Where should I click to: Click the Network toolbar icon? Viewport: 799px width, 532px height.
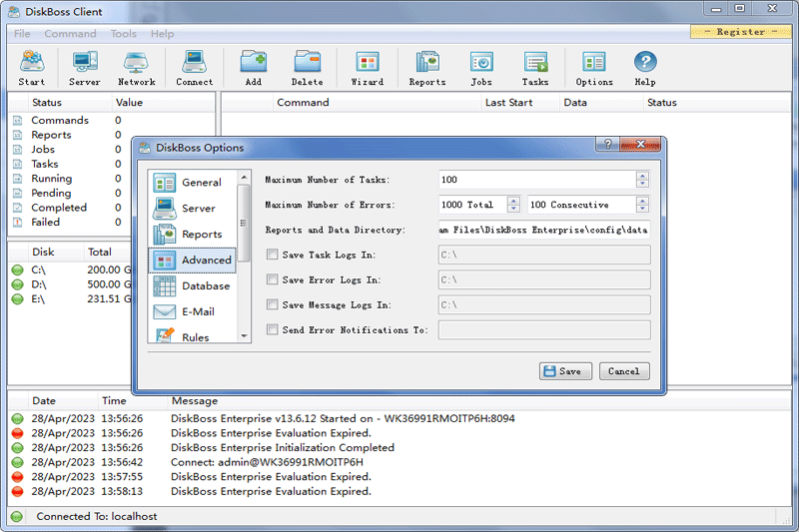tap(137, 68)
